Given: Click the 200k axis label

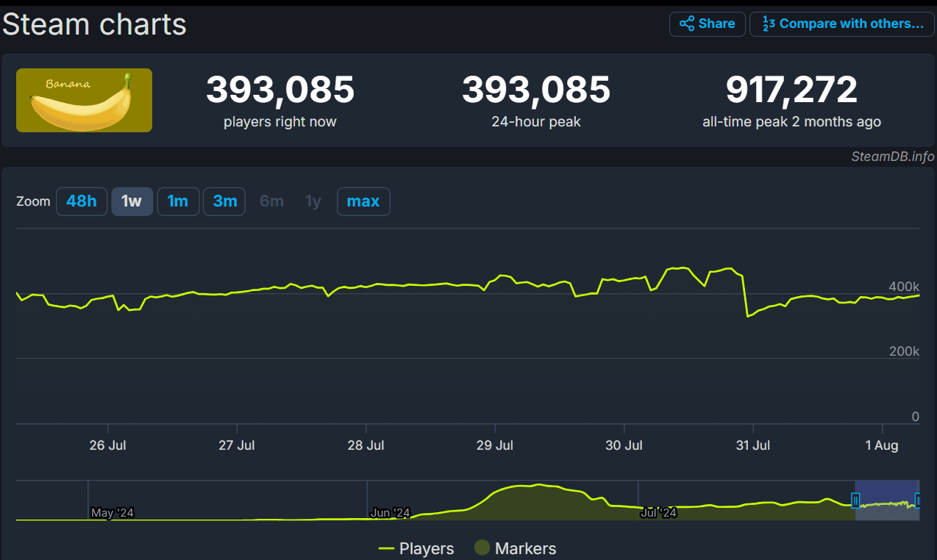Looking at the screenshot, I should pyautogui.click(x=904, y=351).
